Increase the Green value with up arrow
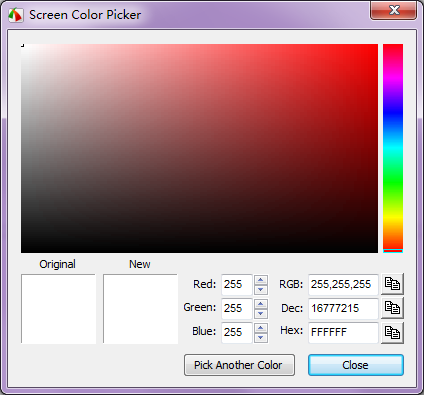The image size is (424, 395). (x=261, y=304)
